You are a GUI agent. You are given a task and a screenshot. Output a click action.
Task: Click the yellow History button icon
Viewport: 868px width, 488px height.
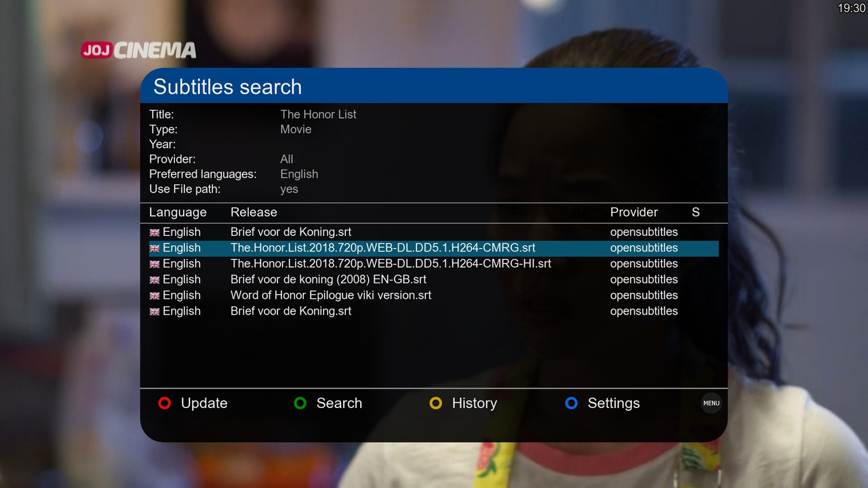pyautogui.click(x=435, y=403)
